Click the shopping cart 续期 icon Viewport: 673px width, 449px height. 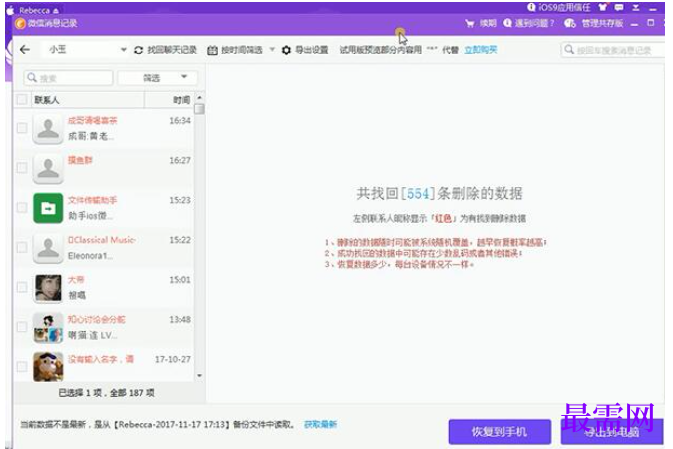pos(470,23)
